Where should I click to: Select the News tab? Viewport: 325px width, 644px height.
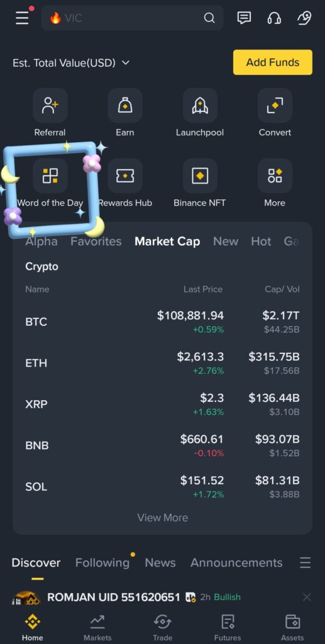pos(160,563)
